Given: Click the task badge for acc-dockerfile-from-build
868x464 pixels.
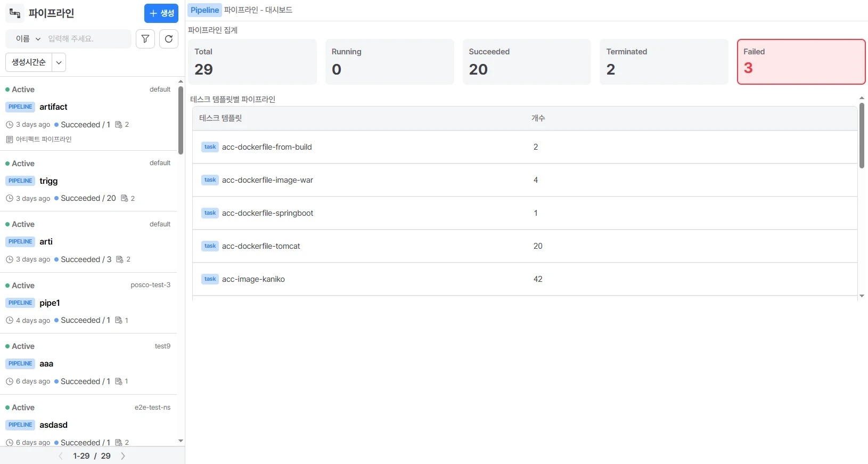Looking at the screenshot, I should point(210,147).
